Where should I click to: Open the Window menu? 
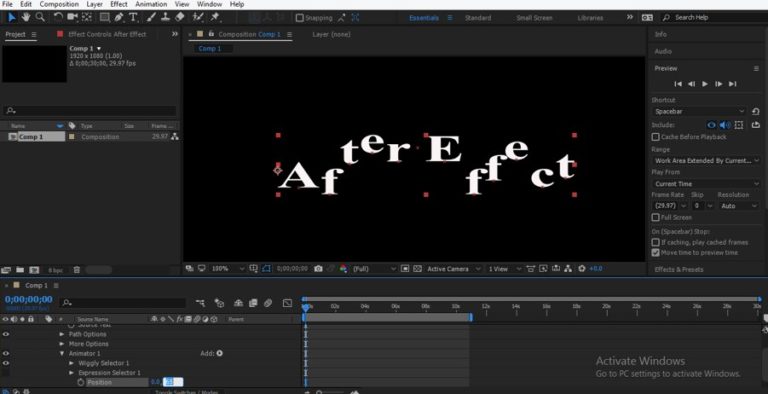point(209,4)
